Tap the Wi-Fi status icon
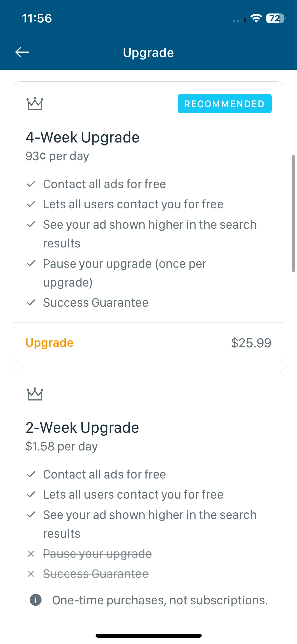Image resolution: width=297 pixels, height=644 pixels. pos(256,18)
